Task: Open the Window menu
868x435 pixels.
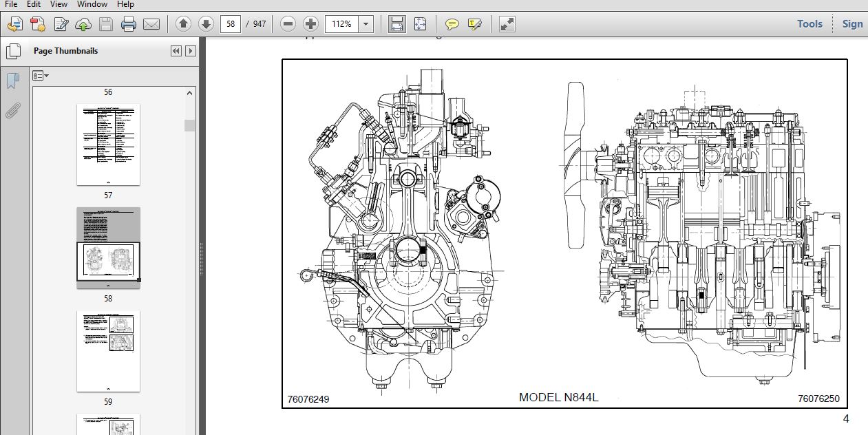Action: pos(92,4)
